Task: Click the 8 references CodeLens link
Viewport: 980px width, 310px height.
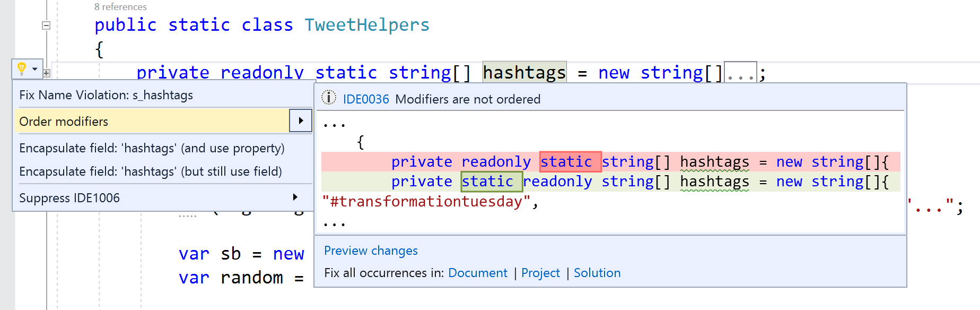Action: point(120,7)
